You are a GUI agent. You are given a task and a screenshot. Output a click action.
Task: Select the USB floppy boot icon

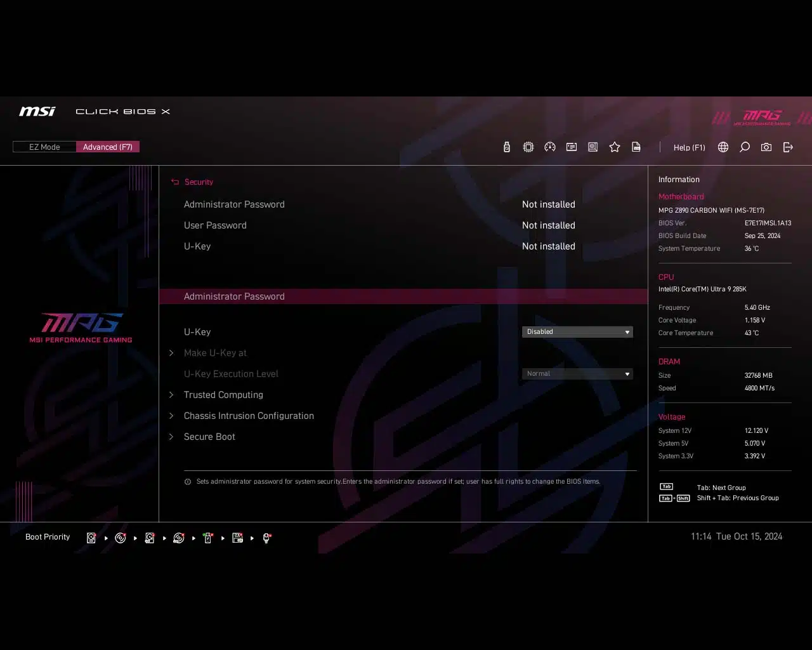click(238, 538)
